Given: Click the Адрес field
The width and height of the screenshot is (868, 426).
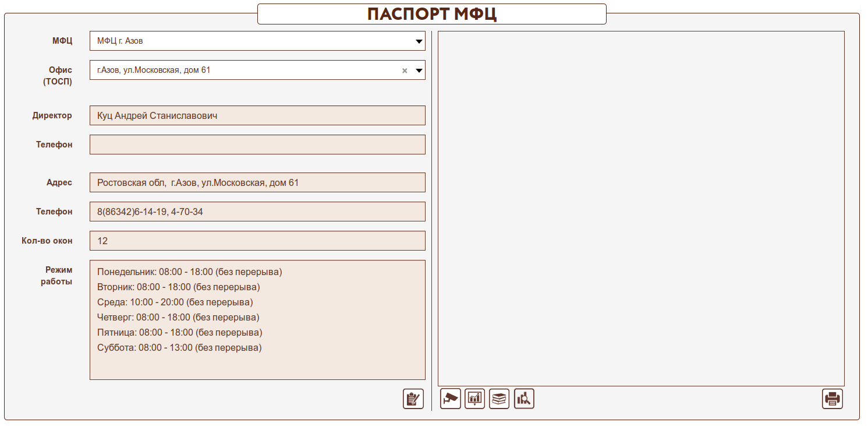Looking at the screenshot, I should click(257, 182).
